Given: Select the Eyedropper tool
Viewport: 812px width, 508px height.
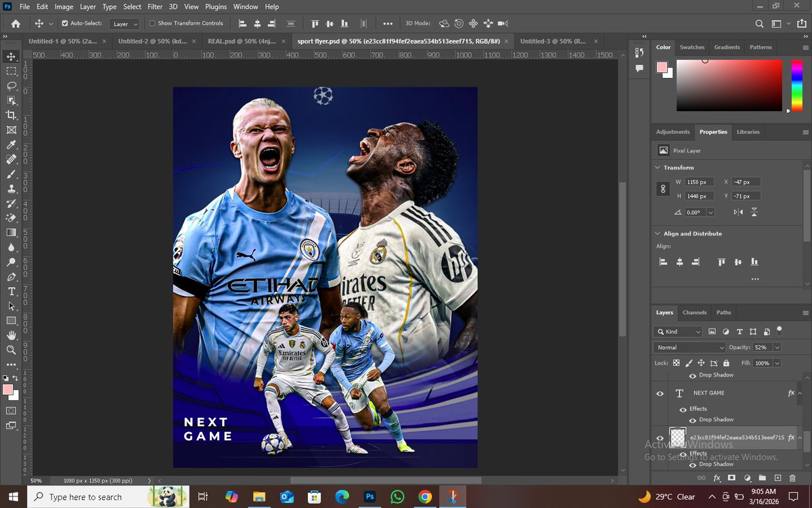Looking at the screenshot, I should tap(12, 145).
